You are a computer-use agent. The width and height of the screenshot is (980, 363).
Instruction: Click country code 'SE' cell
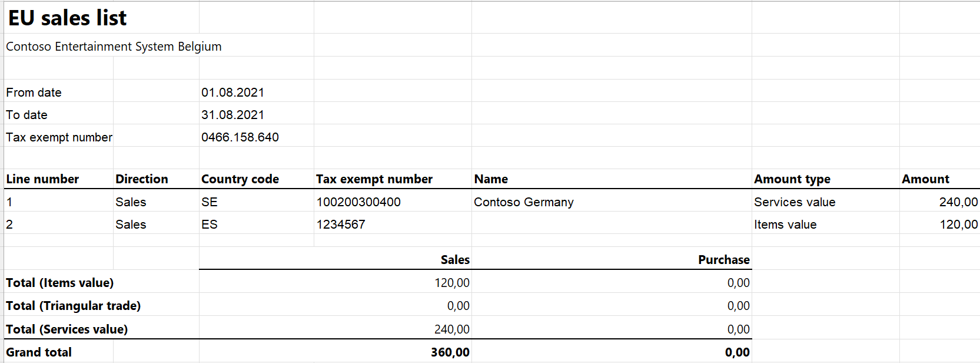210,202
